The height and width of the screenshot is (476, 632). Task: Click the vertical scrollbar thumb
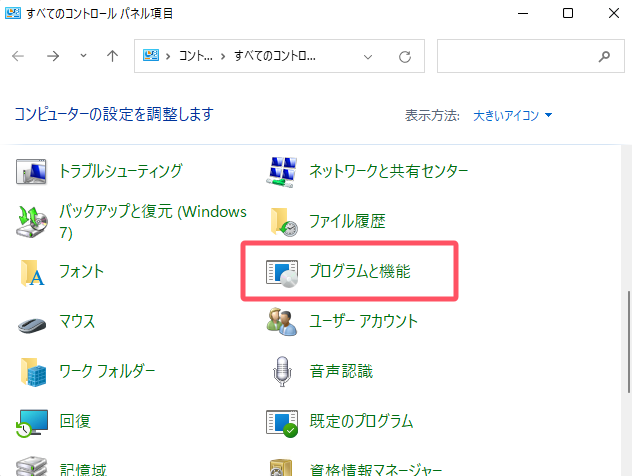628,341
